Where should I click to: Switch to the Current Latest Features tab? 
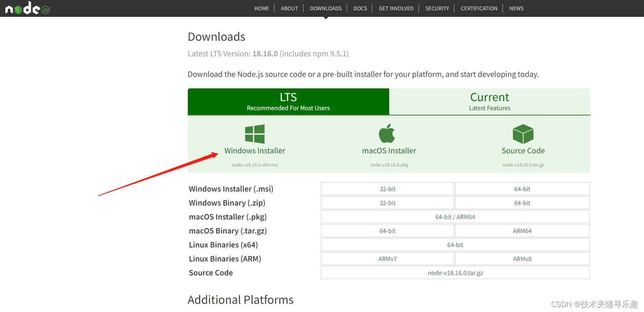(490, 102)
